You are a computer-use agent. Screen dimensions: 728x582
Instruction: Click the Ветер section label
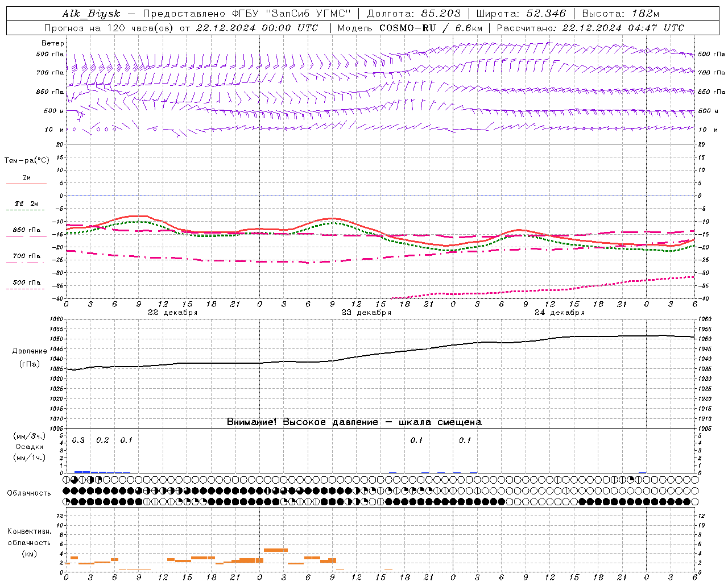tap(53, 43)
